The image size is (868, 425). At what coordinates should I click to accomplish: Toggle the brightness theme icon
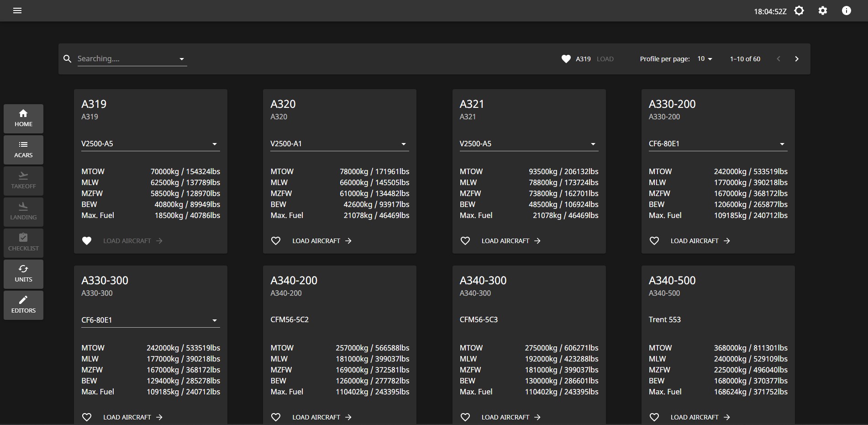[x=799, y=11]
